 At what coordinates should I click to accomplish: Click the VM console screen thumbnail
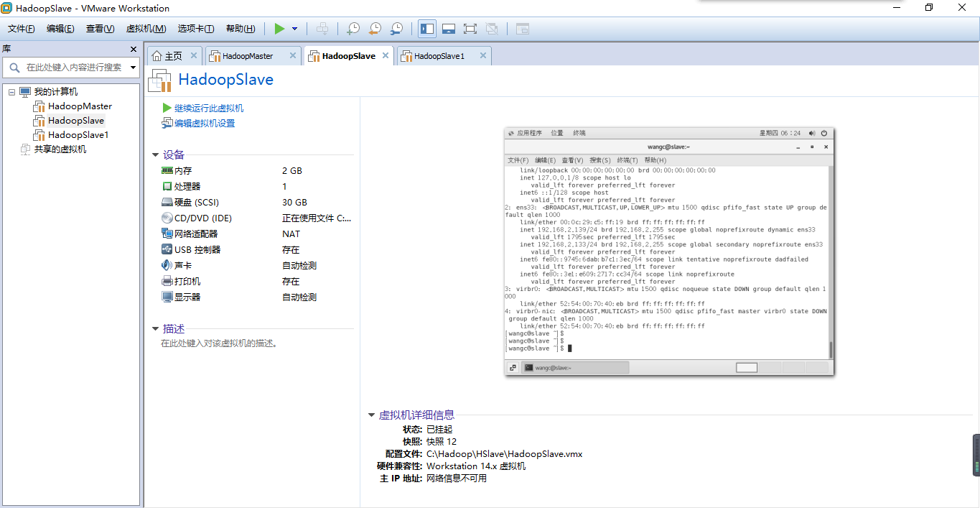pyautogui.click(x=669, y=251)
